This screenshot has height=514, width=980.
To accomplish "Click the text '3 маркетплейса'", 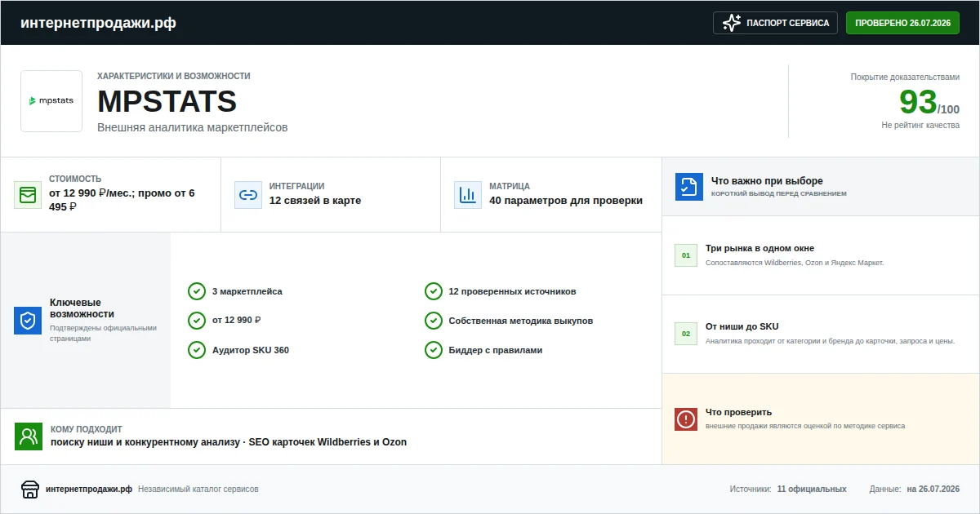I will click(x=247, y=291).
